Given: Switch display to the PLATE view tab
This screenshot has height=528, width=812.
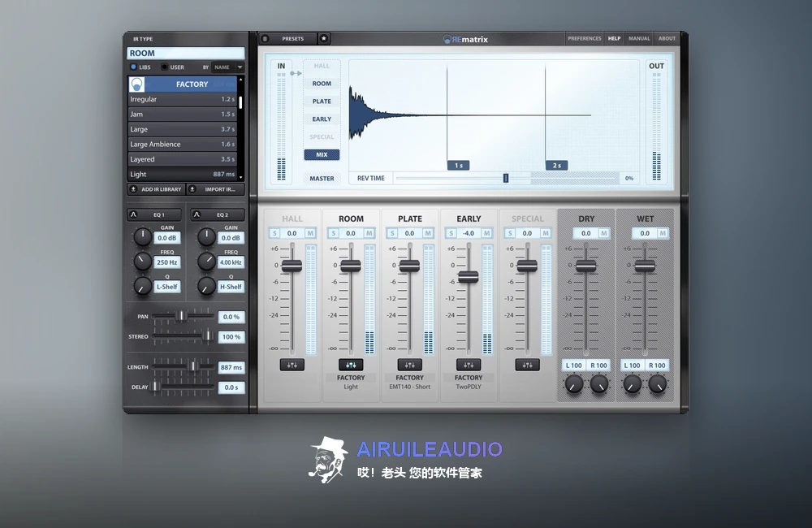Looking at the screenshot, I should pyautogui.click(x=322, y=102).
